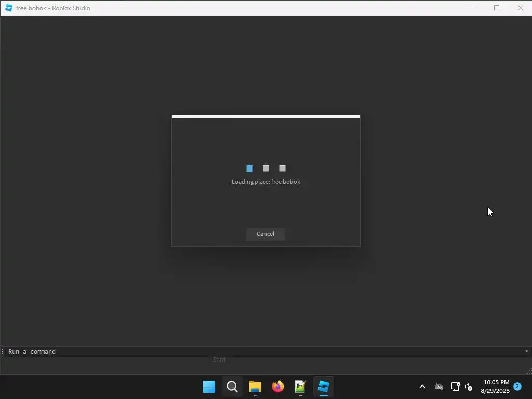Close the Roblox Studio window
532x399 pixels.
[521, 8]
